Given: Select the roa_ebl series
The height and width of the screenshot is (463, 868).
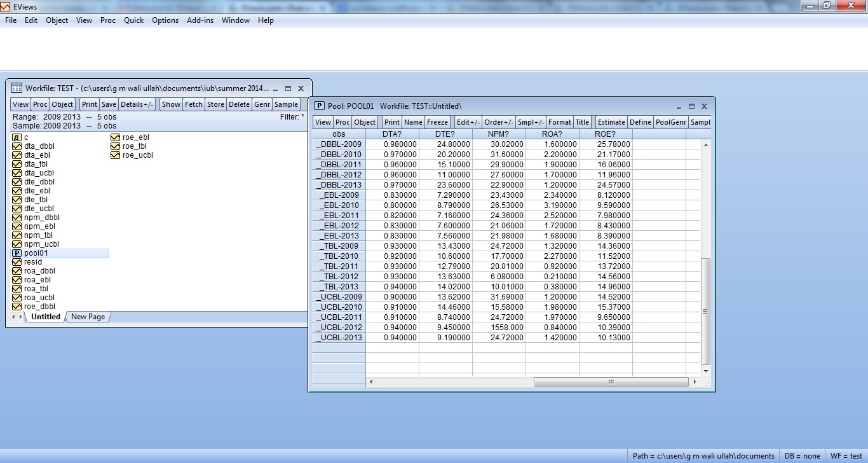Looking at the screenshot, I should point(37,280).
